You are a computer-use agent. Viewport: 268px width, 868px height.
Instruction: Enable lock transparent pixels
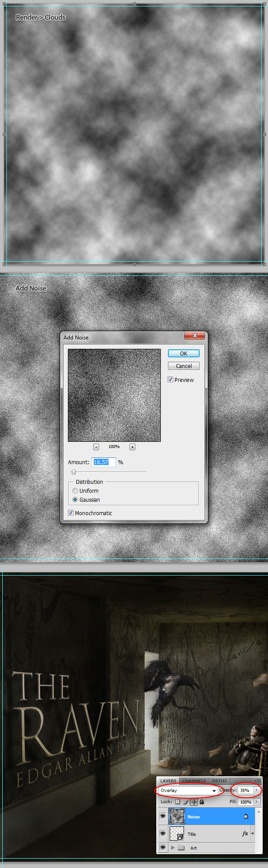178,802
